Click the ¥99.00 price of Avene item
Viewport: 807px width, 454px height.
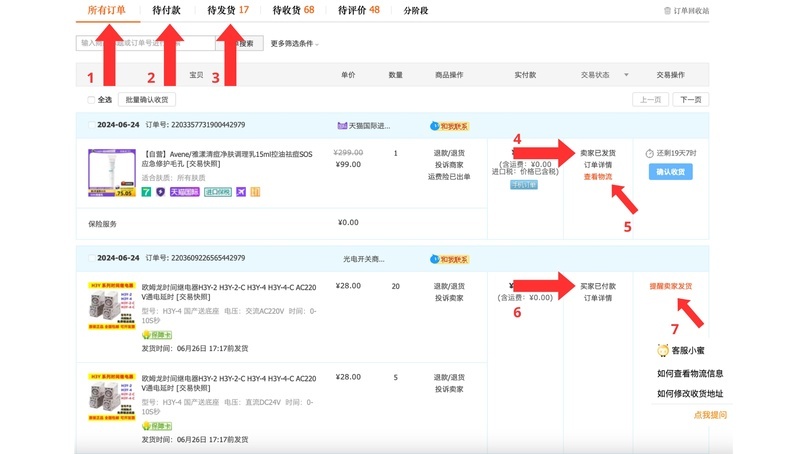[348, 165]
